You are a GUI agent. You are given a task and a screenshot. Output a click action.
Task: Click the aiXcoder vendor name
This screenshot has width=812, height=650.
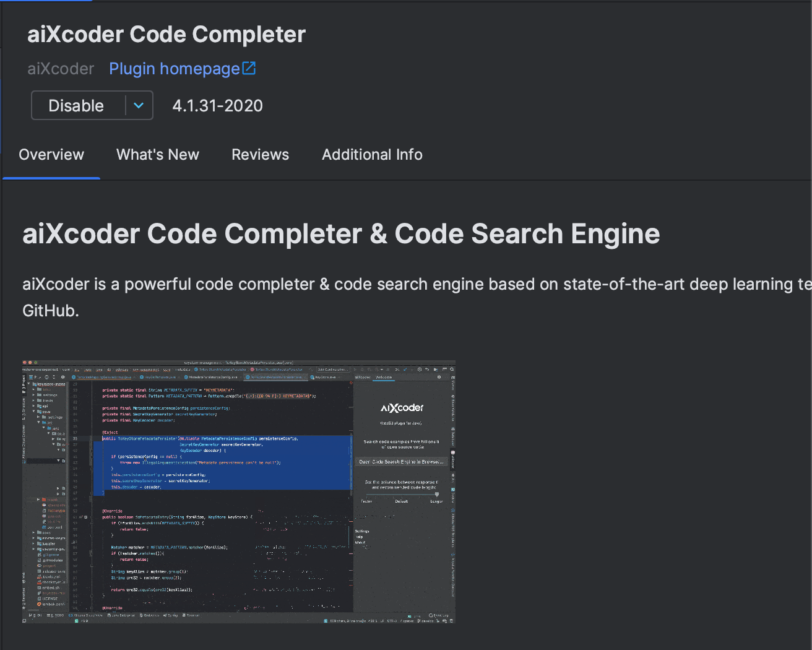(61, 69)
